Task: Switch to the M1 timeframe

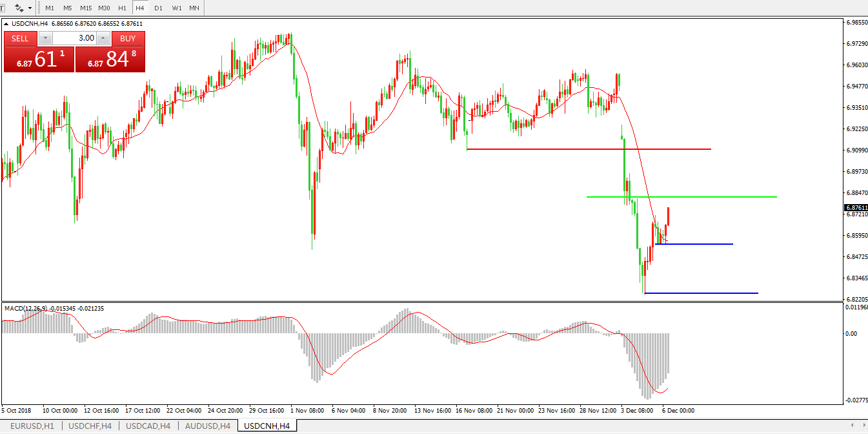Action: pos(50,8)
